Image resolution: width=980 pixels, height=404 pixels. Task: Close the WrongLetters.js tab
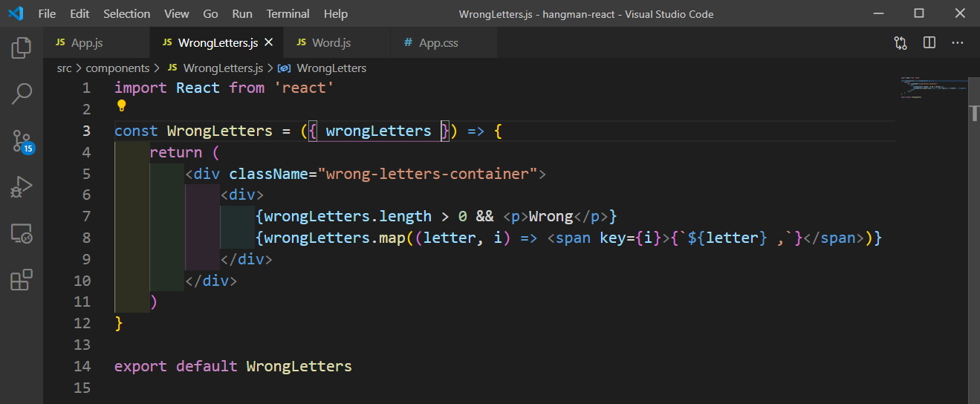tap(269, 43)
